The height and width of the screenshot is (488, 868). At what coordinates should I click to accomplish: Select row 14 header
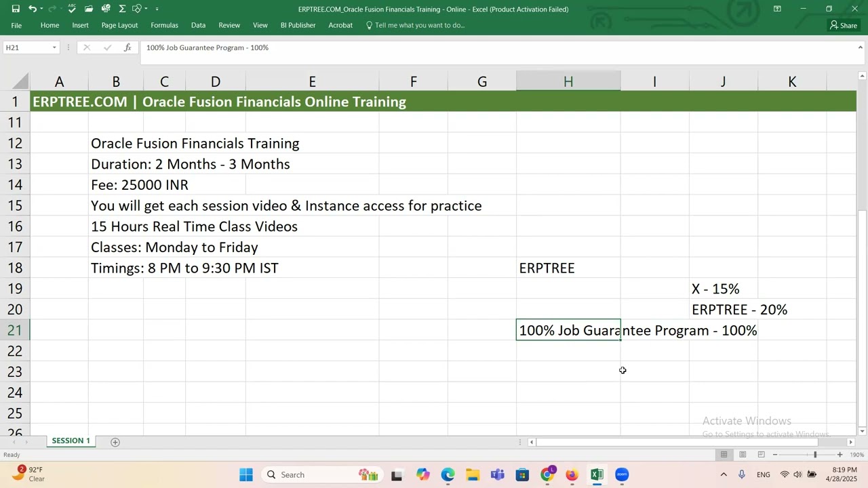15,185
